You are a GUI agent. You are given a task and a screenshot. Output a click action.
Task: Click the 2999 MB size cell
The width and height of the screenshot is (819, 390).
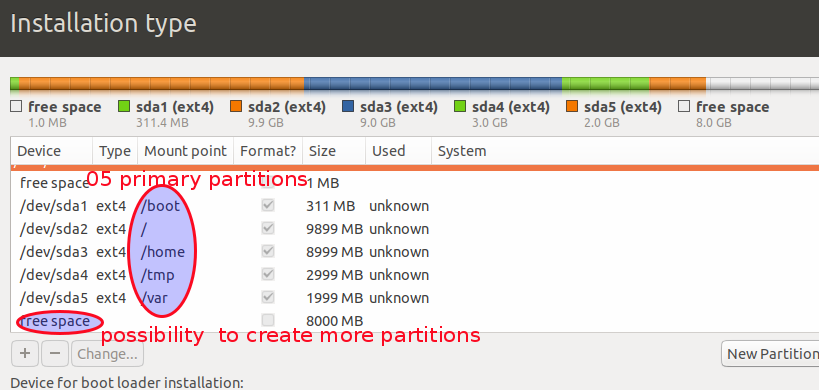[334, 275]
